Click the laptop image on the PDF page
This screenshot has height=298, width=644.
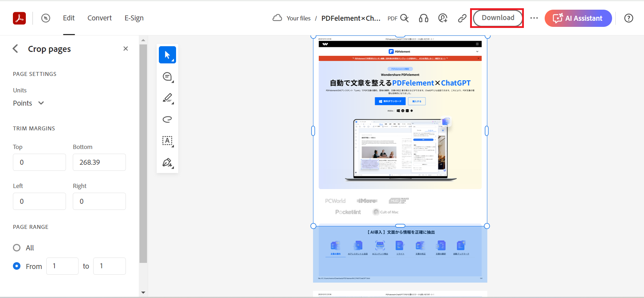point(401,150)
